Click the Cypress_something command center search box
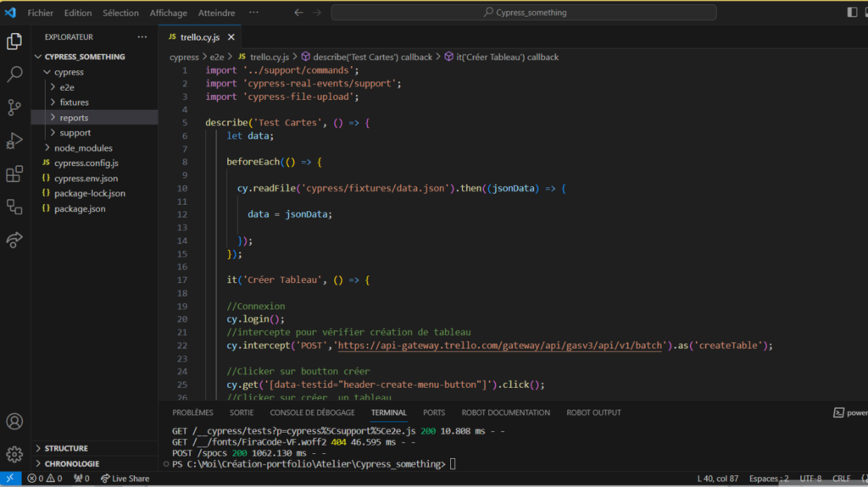Viewport: 868px width, 487px height. coord(523,13)
